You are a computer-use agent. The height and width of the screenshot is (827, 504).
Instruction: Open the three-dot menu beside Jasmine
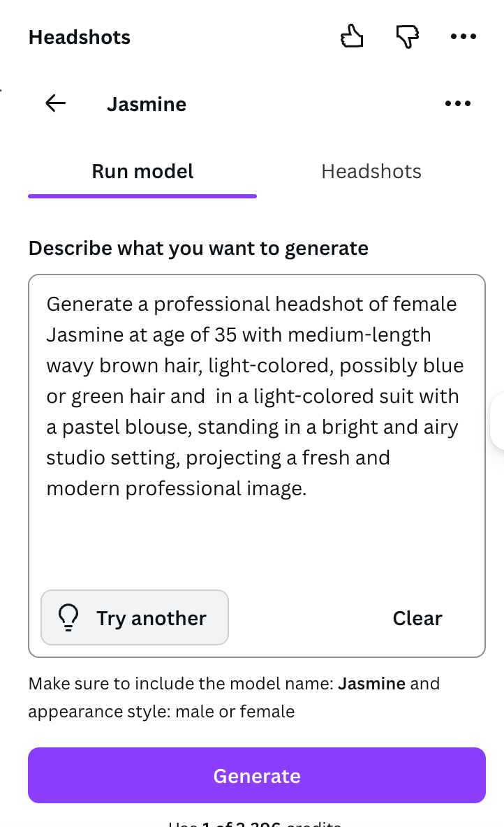coord(458,103)
